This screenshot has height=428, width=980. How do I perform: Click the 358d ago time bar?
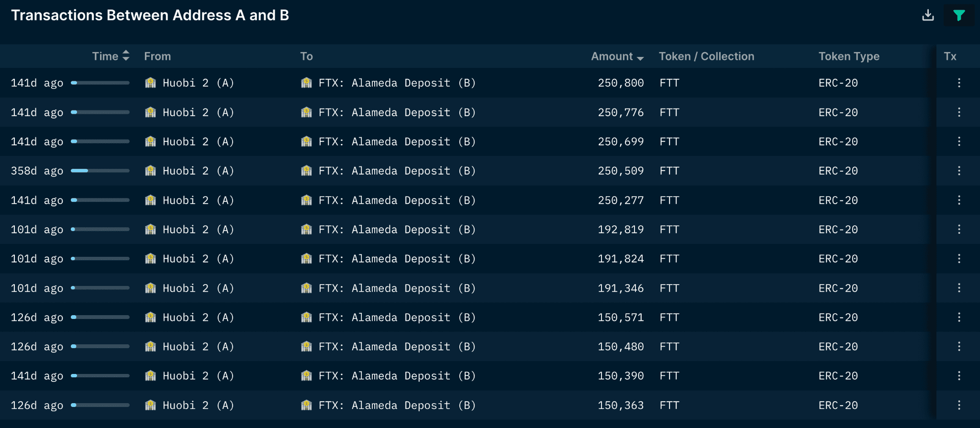tap(100, 171)
